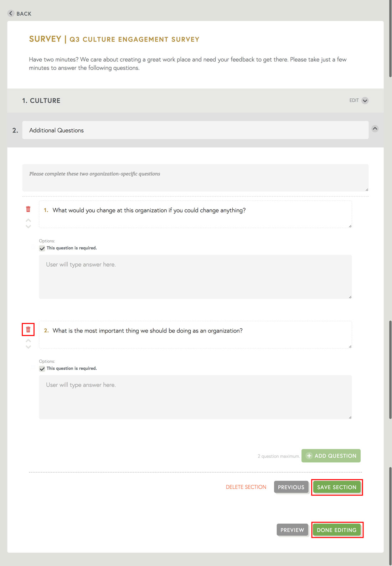Click the DELETE SECTION link
The height and width of the screenshot is (566, 392).
pos(246,487)
